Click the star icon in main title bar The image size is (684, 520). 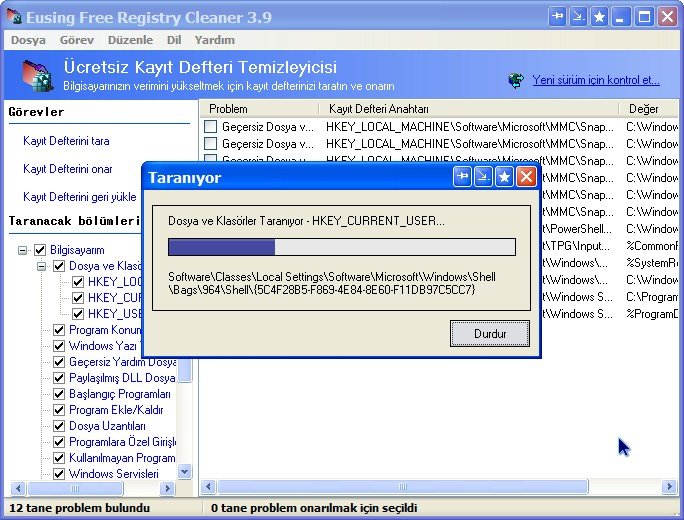coord(599,17)
